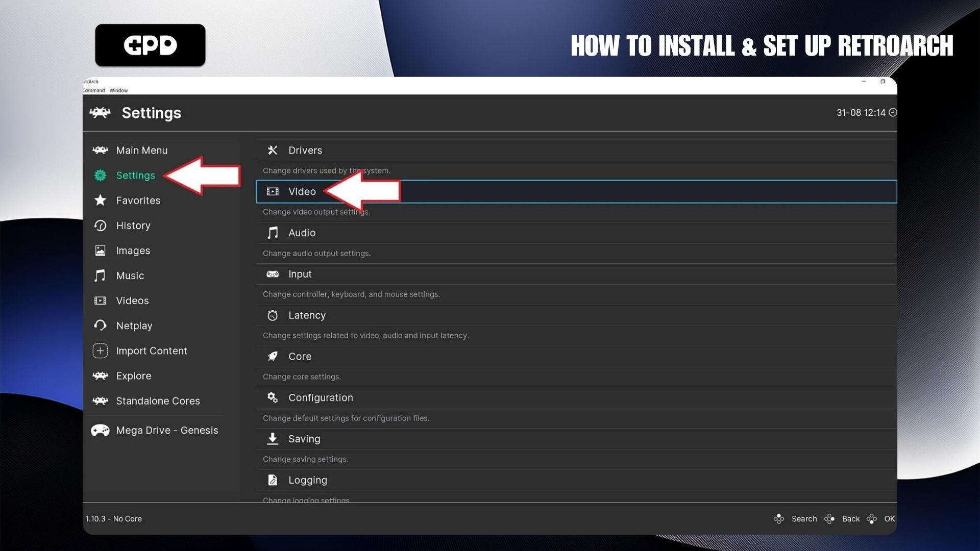This screenshot has width=980, height=551.
Task: Click the Netplay headset icon
Action: [x=100, y=325]
